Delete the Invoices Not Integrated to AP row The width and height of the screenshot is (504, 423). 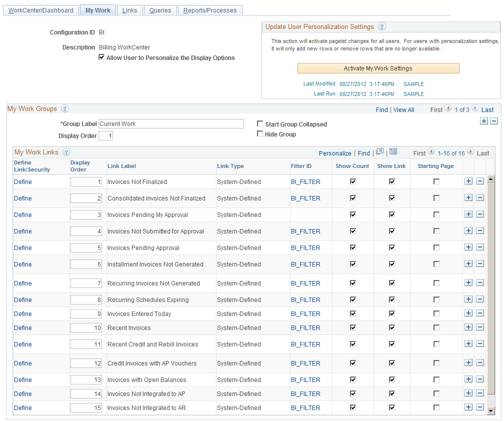480,393
